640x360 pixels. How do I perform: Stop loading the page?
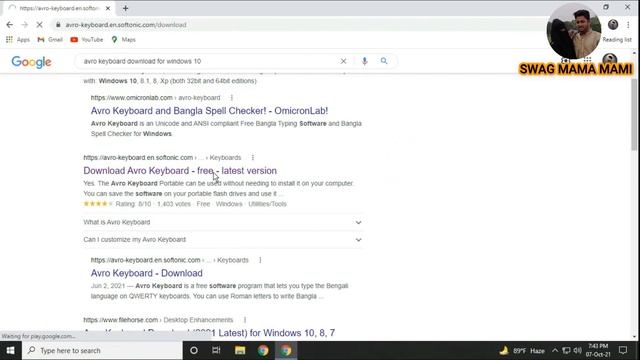(40, 25)
